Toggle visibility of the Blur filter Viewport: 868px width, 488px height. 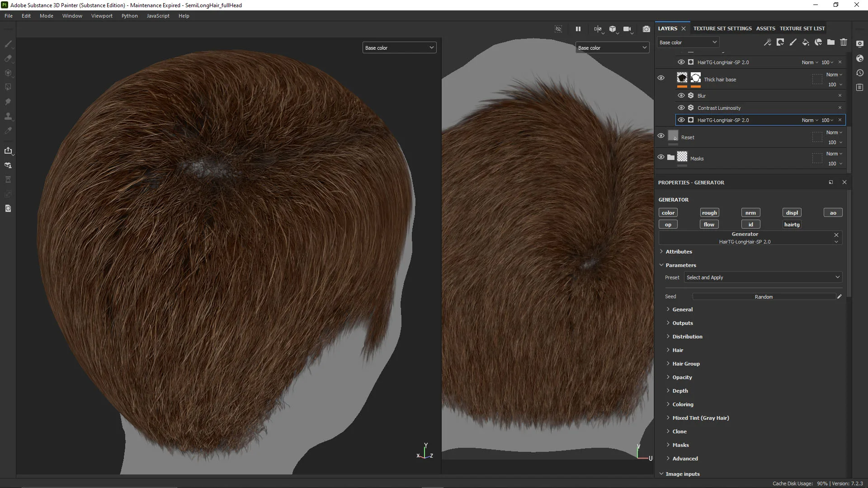[x=681, y=95]
